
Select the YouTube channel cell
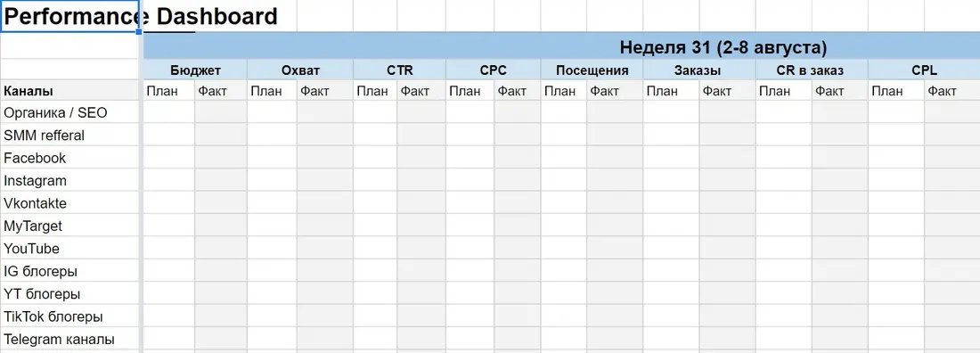69,249
